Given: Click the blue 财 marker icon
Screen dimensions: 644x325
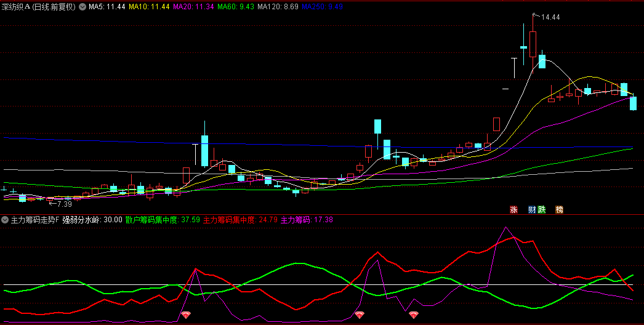Looking at the screenshot, I should (x=532, y=209).
